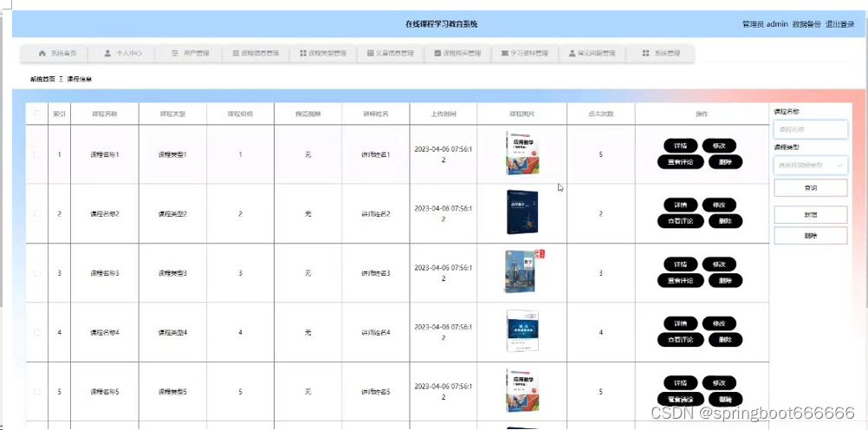
Task: Click 查看评论 for 课程名称2
Action: pos(680,221)
